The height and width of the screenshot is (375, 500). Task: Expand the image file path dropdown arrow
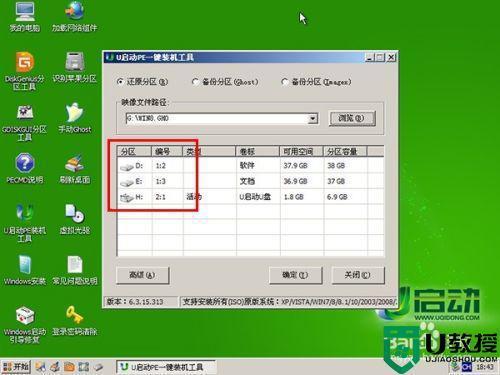click(x=313, y=118)
